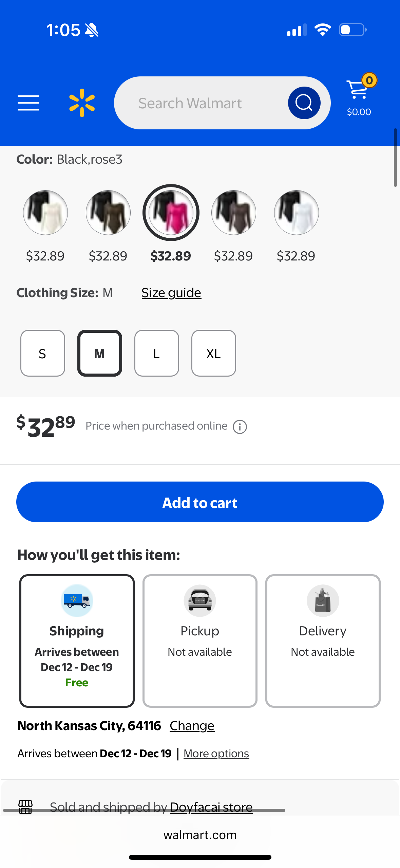Select clothing size L

click(157, 353)
